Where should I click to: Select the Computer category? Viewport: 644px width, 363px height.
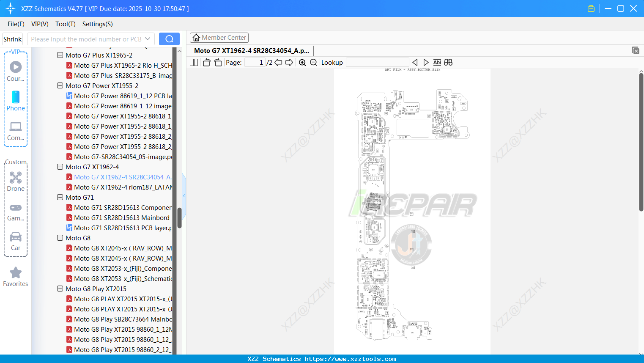point(16,131)
